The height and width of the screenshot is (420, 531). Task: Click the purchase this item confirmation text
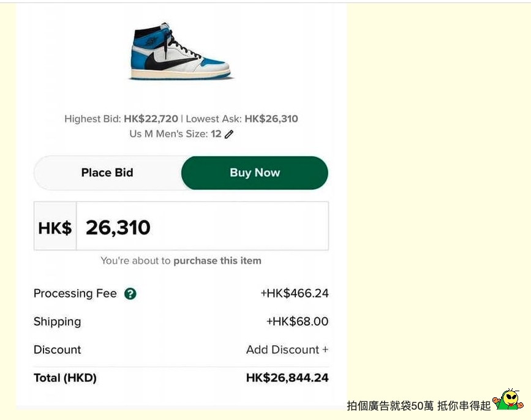217,261
